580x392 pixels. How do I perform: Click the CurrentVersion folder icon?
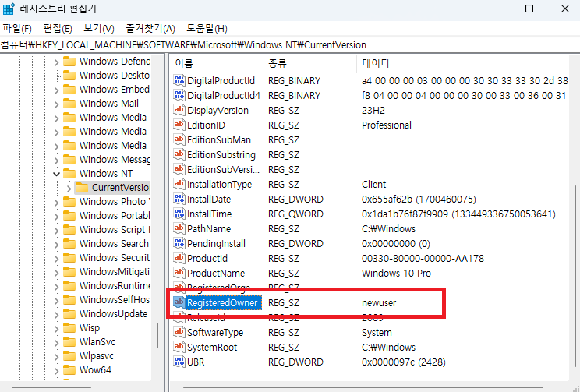[82, 188]
